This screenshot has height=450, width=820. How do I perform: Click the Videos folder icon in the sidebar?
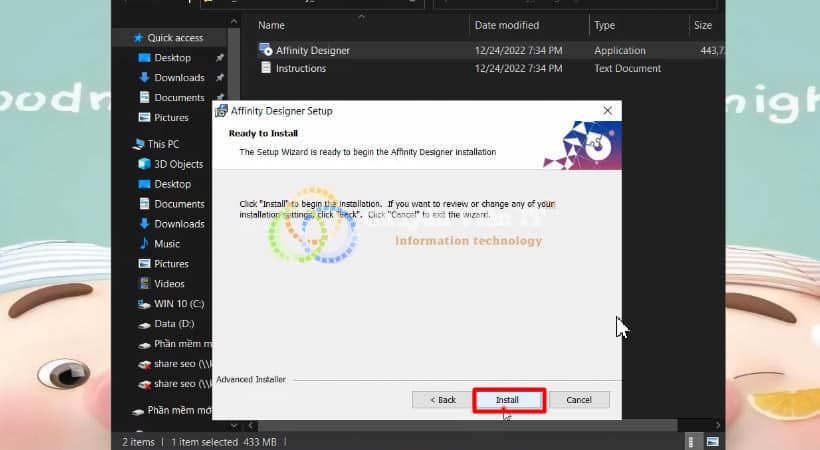pyautogui.click(x=144, y=284)
